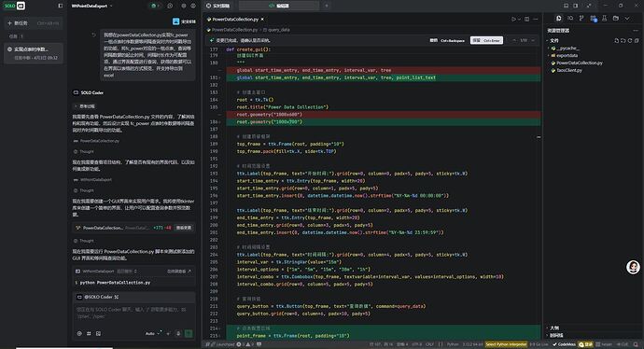Open the Testing flask icon in the right panel
The width and height of the screenshot is (644, 349).
point(604,19)
